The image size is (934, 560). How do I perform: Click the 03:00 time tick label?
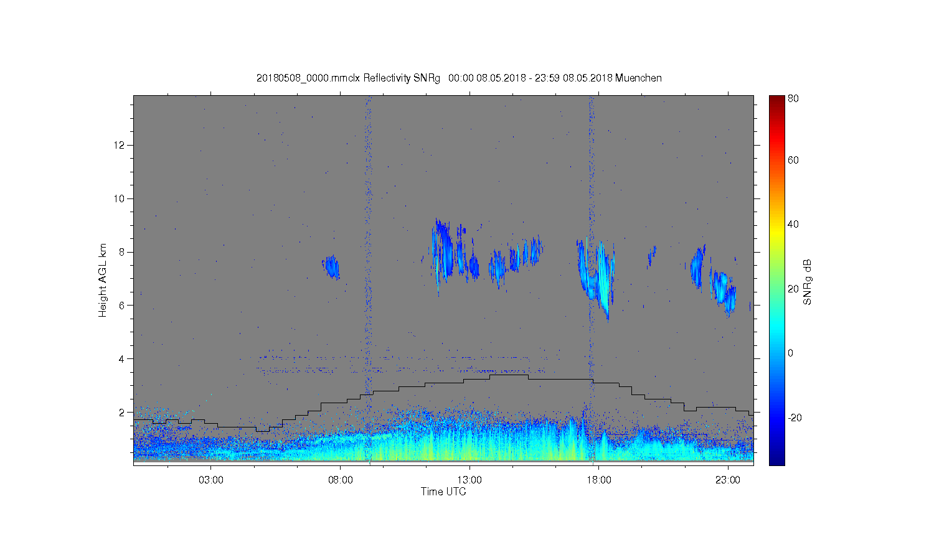211,480
